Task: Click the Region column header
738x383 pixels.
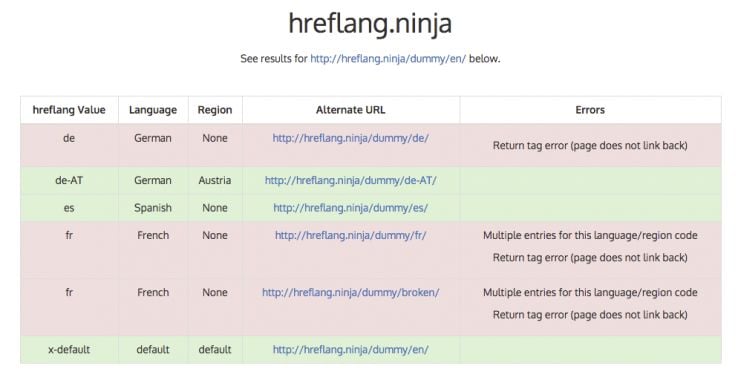Action: tap(215, 110)
